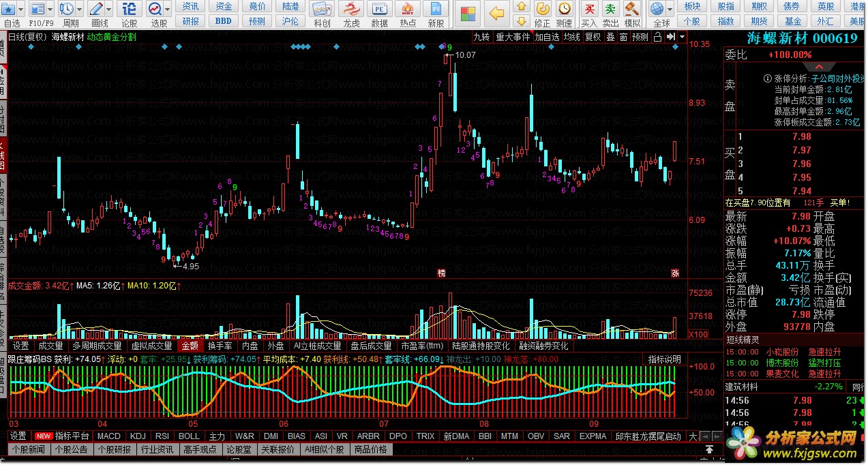Click the 修正 refresh icon

[543, 9]
